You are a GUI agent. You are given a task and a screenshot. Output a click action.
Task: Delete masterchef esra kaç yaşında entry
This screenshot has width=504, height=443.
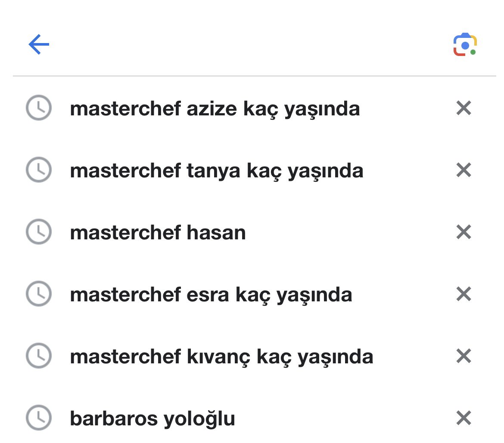[464, 294]
